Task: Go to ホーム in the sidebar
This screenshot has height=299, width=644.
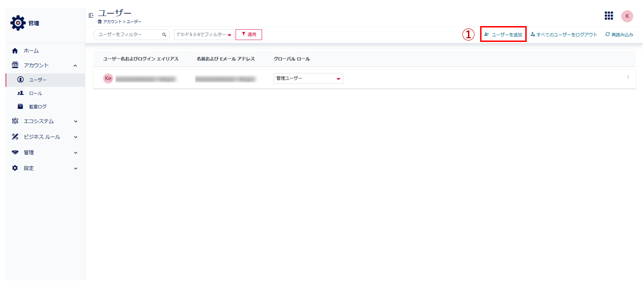Action: tap(31, 51)
